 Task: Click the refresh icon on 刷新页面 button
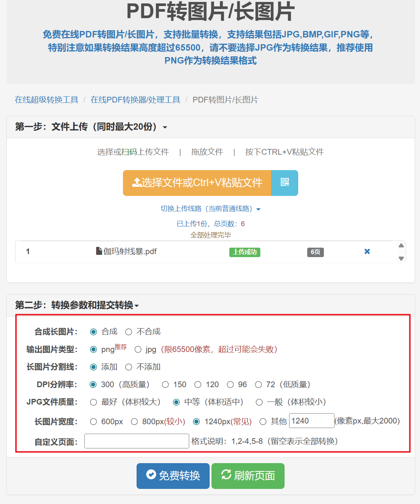point(226,476)
